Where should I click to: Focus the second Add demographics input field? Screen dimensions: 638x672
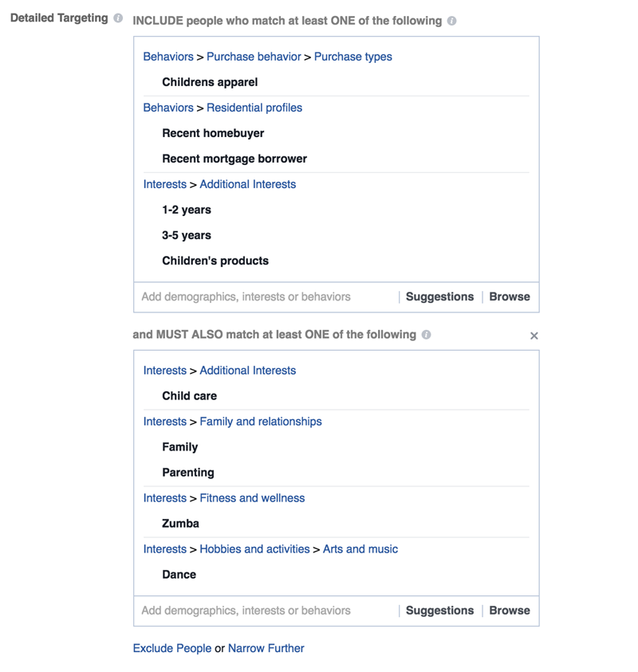[x=263, y=611]
